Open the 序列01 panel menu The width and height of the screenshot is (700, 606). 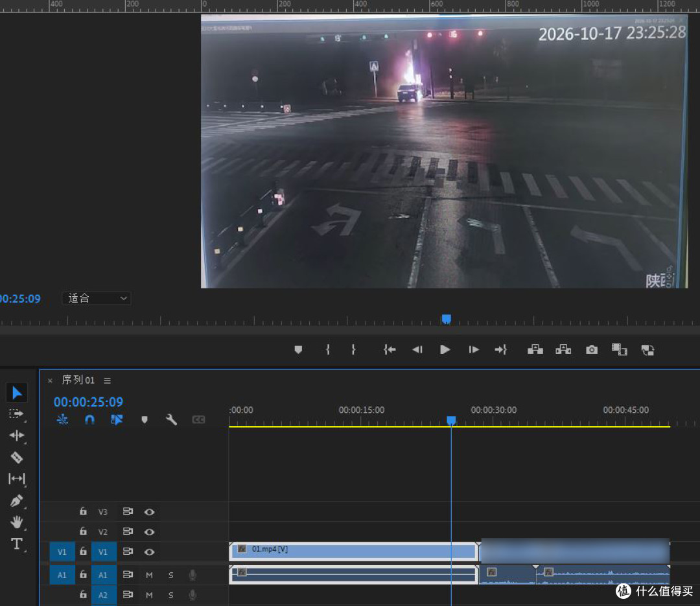(x=107, y=380)
